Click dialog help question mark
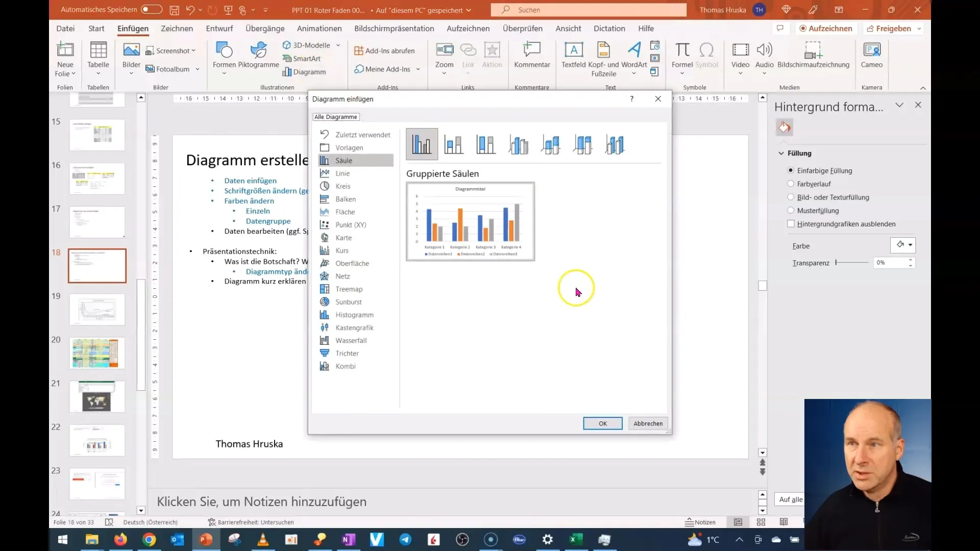Viewport: 980px width, 551px height. 632,99
